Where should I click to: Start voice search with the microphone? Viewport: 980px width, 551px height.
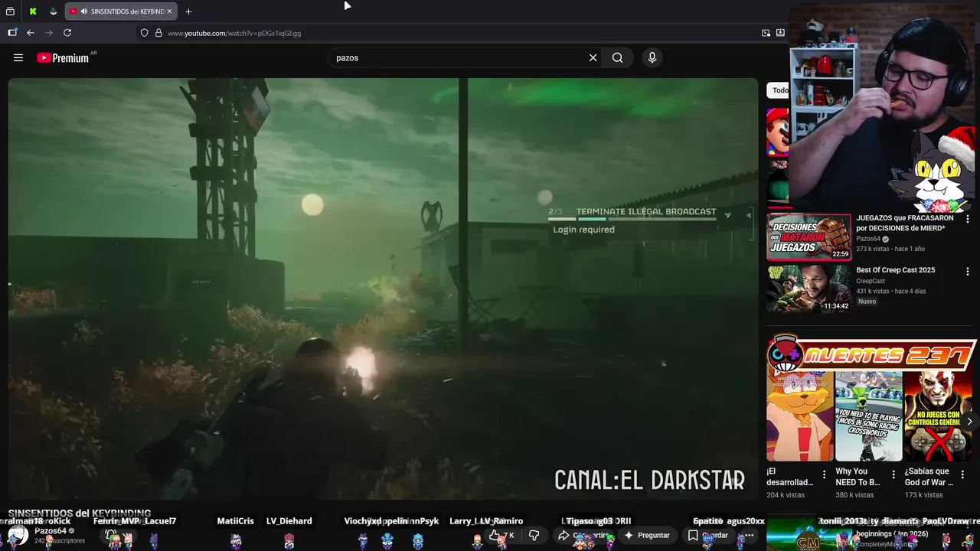[652, 57]
